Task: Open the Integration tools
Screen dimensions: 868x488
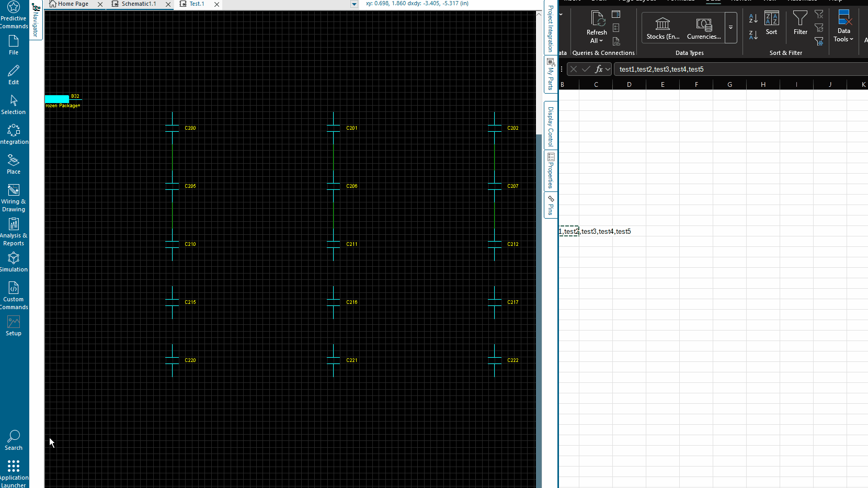Action: coord(14,134)
